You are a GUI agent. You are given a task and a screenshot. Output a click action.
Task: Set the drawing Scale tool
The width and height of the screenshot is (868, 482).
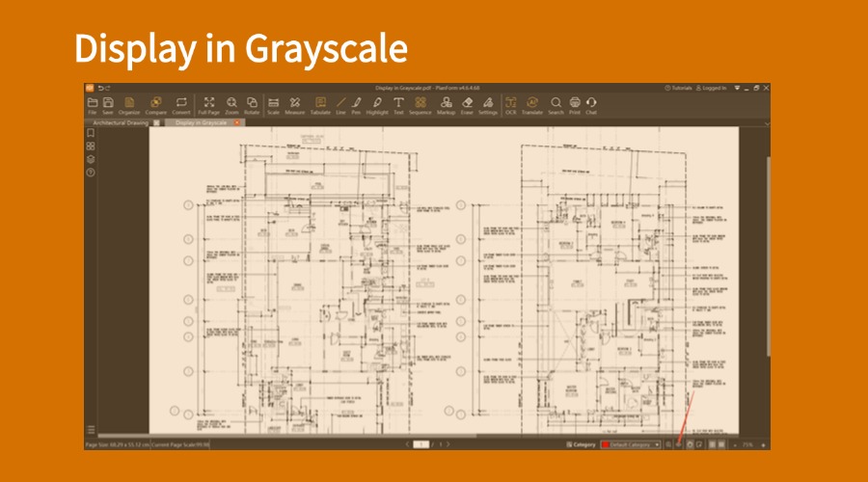click(x=274, y=105)
